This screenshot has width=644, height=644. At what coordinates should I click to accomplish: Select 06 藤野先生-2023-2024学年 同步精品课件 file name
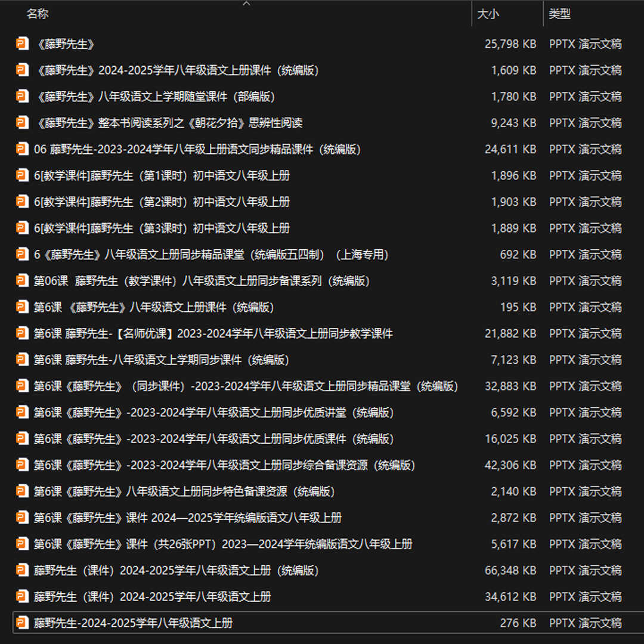coord(199,149)
